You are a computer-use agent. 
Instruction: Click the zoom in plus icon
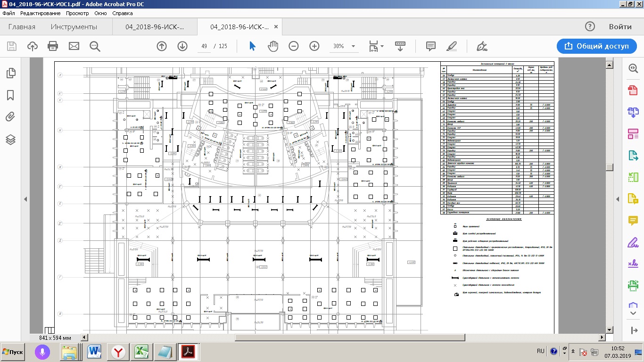point(314,46)
